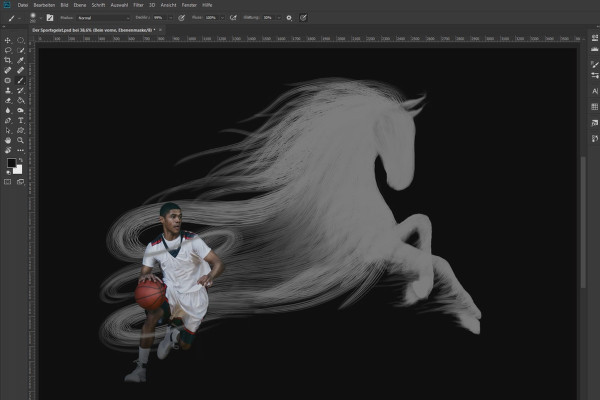Select the Rotate View tool
Screen dimensions: 600x400
point(8,150)
